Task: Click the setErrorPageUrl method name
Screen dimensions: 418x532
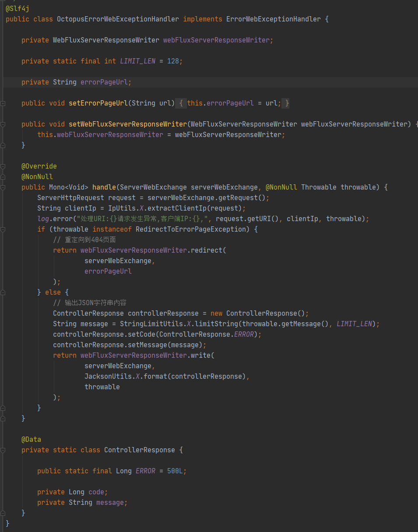Action: (98, 103)
